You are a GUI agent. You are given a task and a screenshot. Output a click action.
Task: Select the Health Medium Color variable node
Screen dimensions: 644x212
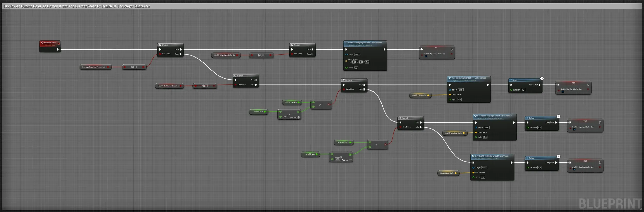(455, 133)
